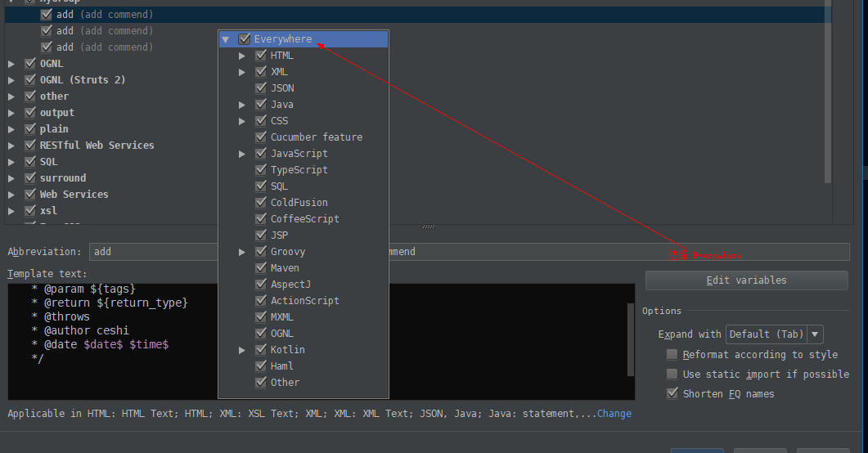Viewport: 868px width, 453px height.
Task: Expand the Java context node
Action: [242, 105]
